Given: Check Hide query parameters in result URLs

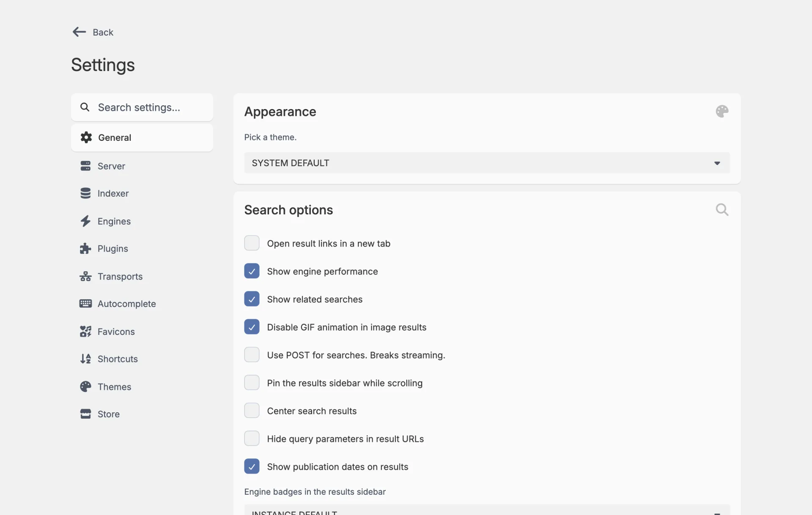Looking at the screenshot, I should click(252, 438).
